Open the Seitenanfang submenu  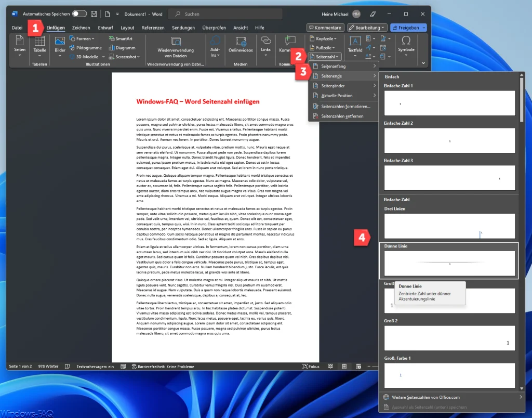tap(344, 66)
